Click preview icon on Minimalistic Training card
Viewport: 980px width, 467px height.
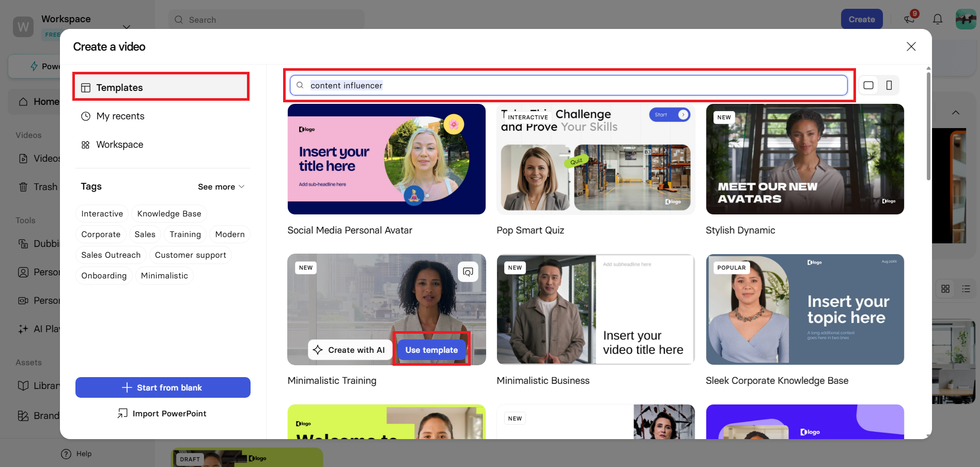click(468, 272)
